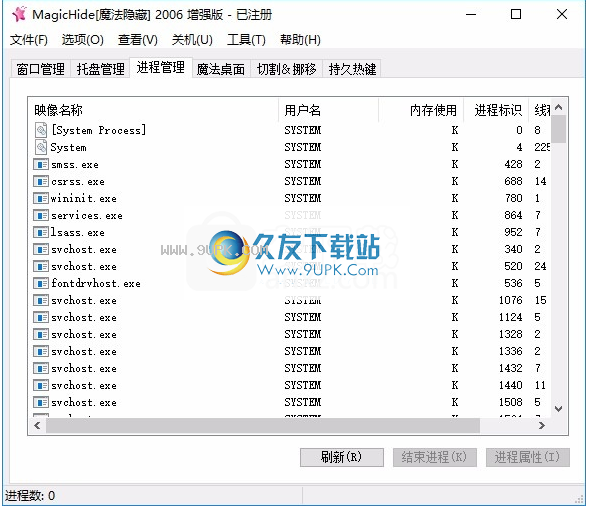Switch to the 持久热键 tab
595x506 pixels.
coord(352,69)
